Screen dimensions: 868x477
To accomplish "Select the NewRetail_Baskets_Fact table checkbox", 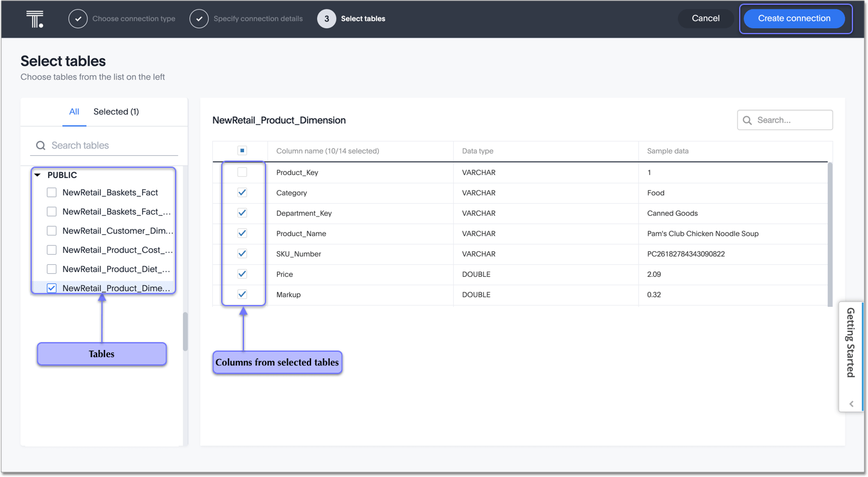I will pos(52,192).
